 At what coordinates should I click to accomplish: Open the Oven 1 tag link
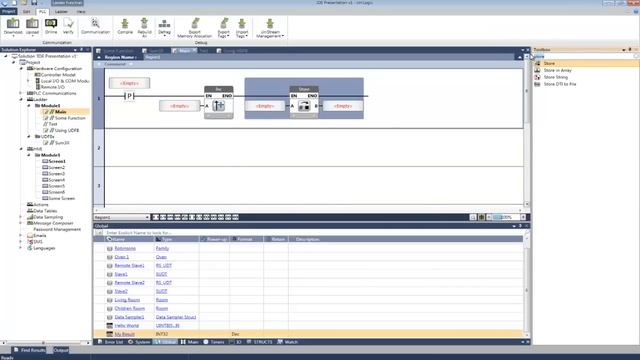point(122,257)
